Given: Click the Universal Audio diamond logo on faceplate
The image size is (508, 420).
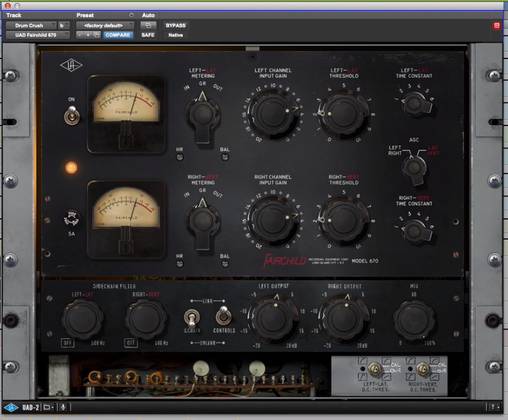Looking at the screenshot, I should click(x=71, y=65).
